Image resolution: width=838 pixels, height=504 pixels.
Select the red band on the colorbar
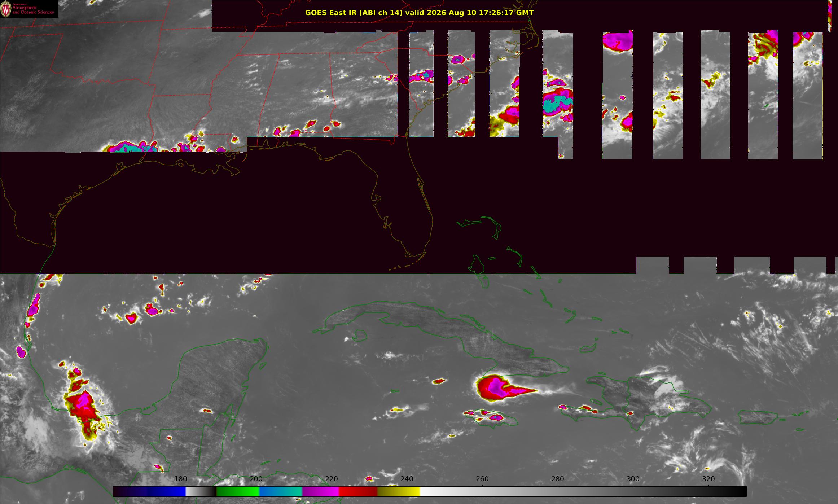click(358, 491)
